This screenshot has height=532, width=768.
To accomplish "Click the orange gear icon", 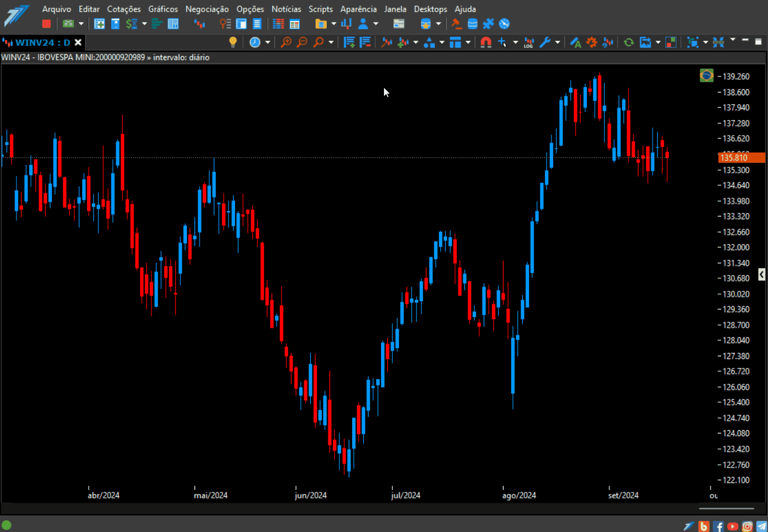I will (x=592, y=42).
